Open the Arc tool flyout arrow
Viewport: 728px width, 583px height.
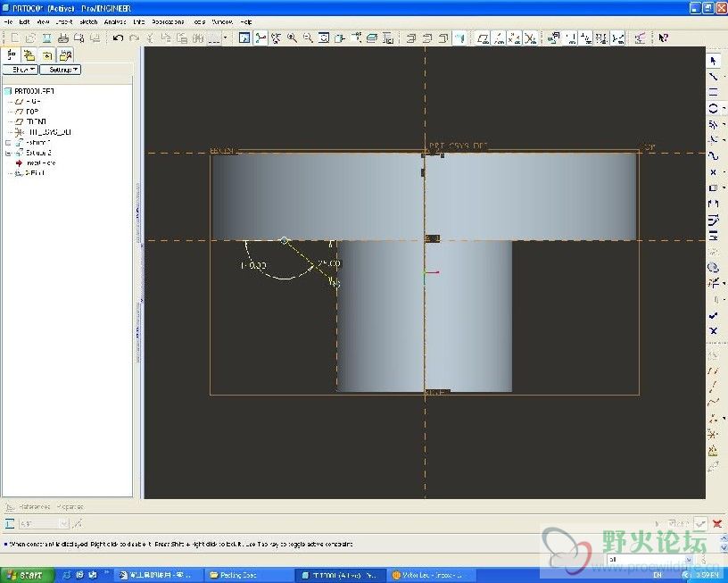(x=724, y=124)
